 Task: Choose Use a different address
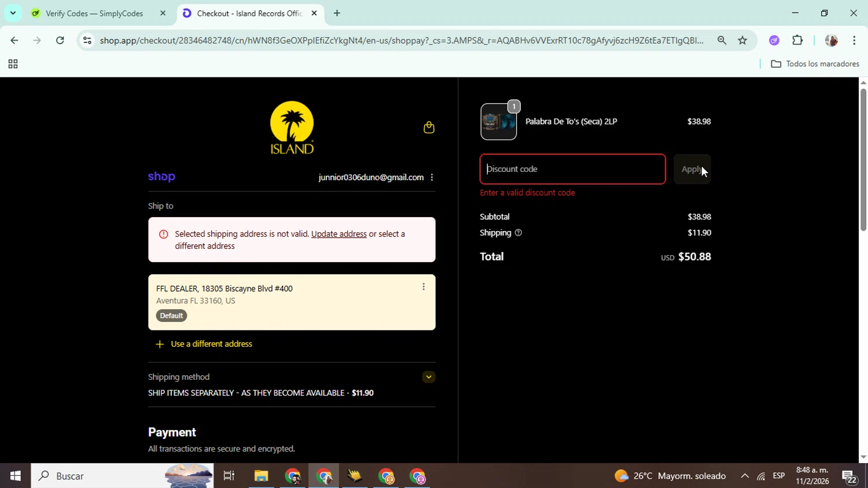point(204,344)
